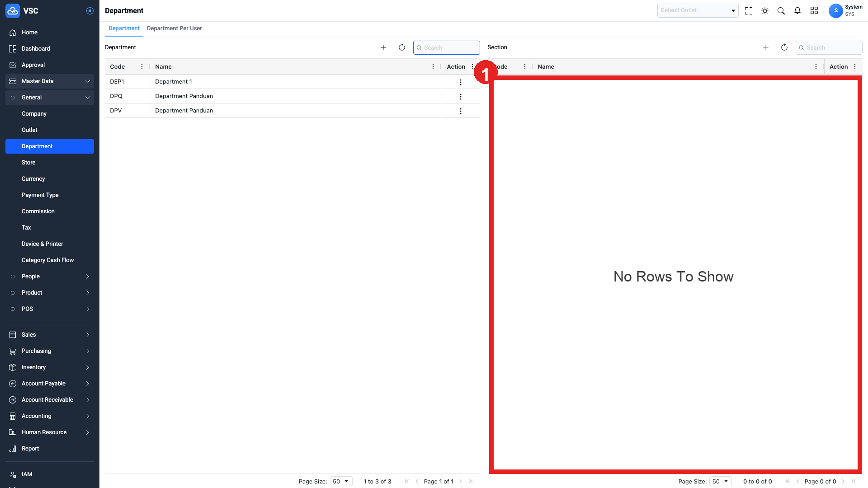Open Payment Type page
Image resolution: width=868 pixels, height=488 pixels.
[50, 195]
